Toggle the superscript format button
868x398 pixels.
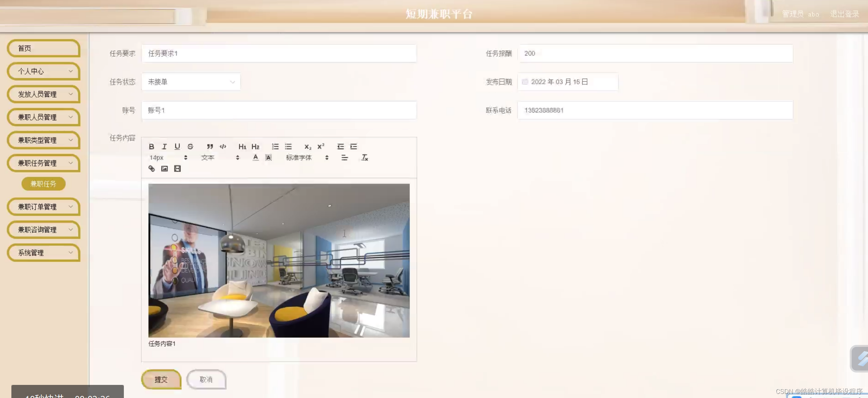320,146
